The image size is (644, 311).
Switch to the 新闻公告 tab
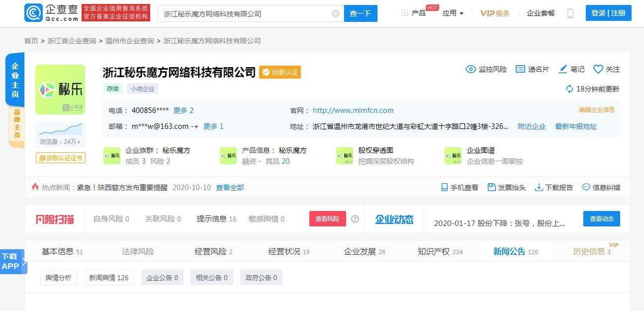click(x=516, y=252)
